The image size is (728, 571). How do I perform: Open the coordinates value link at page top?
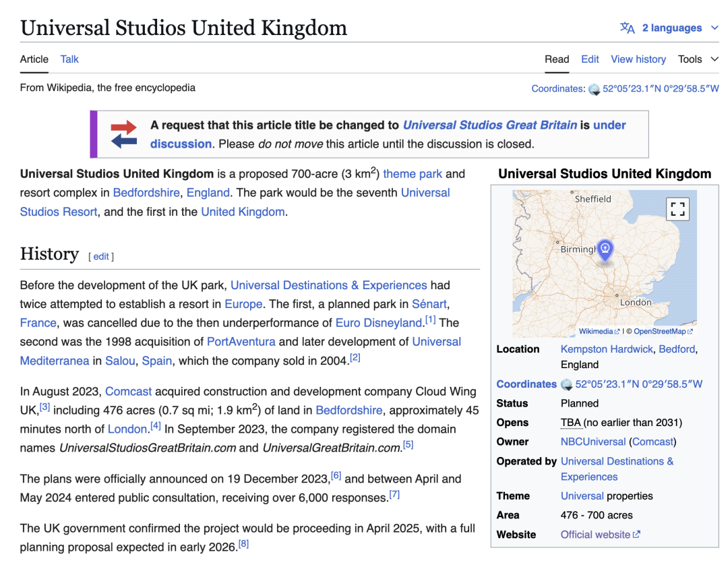(x=661, y=89)
